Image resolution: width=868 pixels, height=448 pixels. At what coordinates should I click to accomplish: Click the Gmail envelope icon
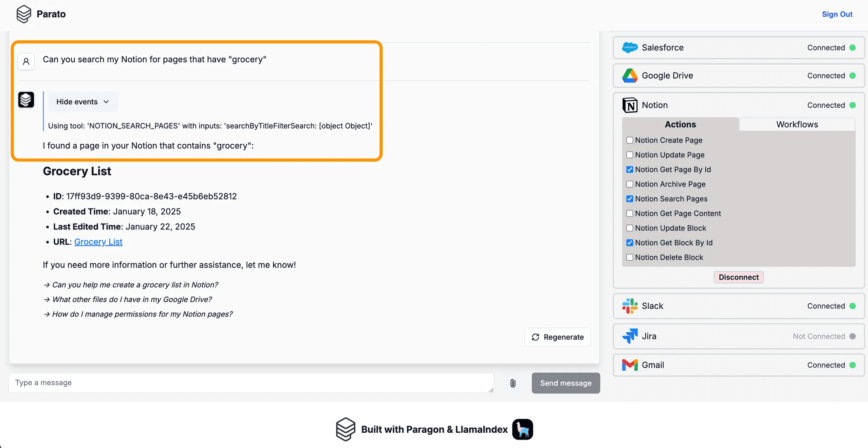(x=630, y=365)
